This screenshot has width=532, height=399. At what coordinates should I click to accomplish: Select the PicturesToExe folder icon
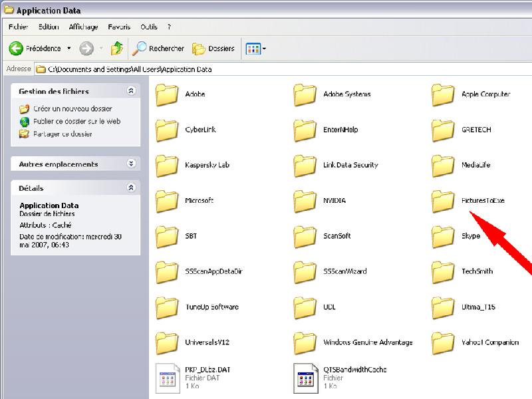click(x=443, y=201)
